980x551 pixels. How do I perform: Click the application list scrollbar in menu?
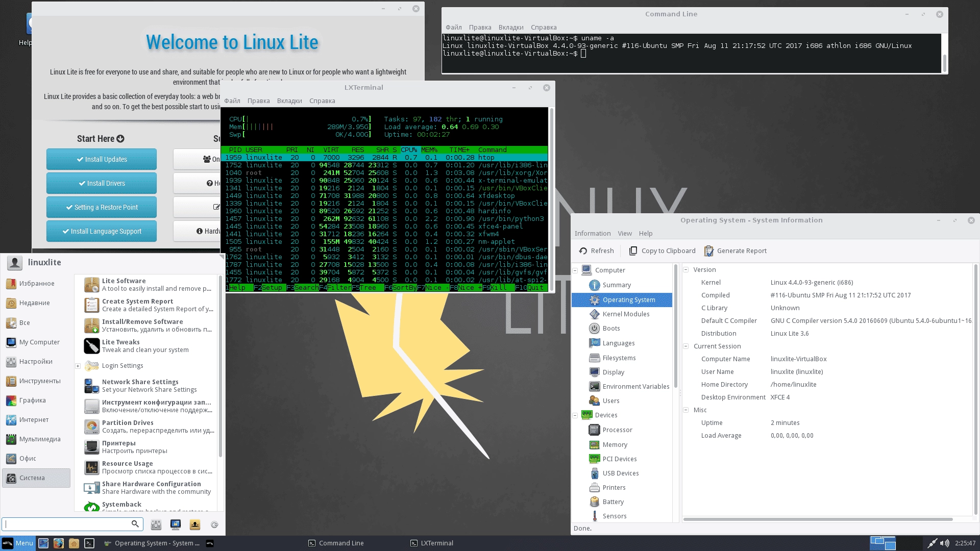point(220,367)
